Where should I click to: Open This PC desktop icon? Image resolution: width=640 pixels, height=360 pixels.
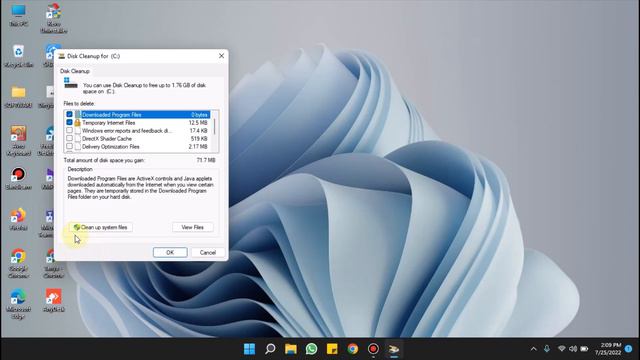(18, 16)
